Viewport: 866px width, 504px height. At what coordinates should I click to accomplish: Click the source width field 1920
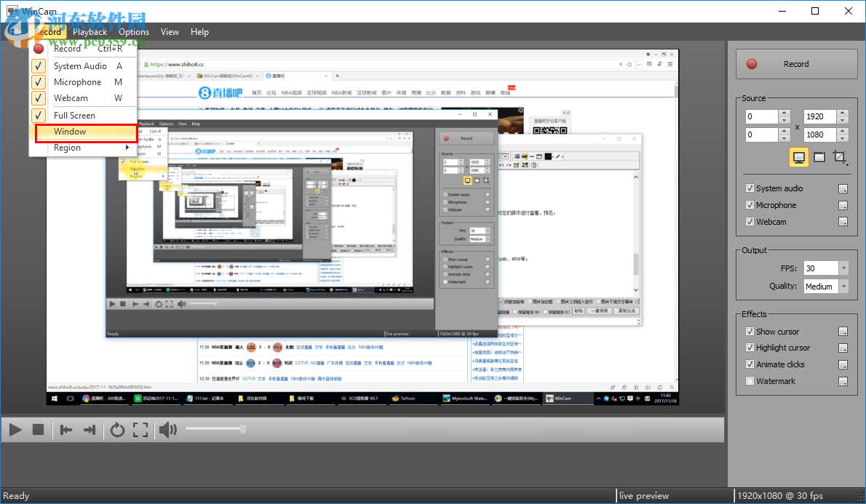[820, 116]
